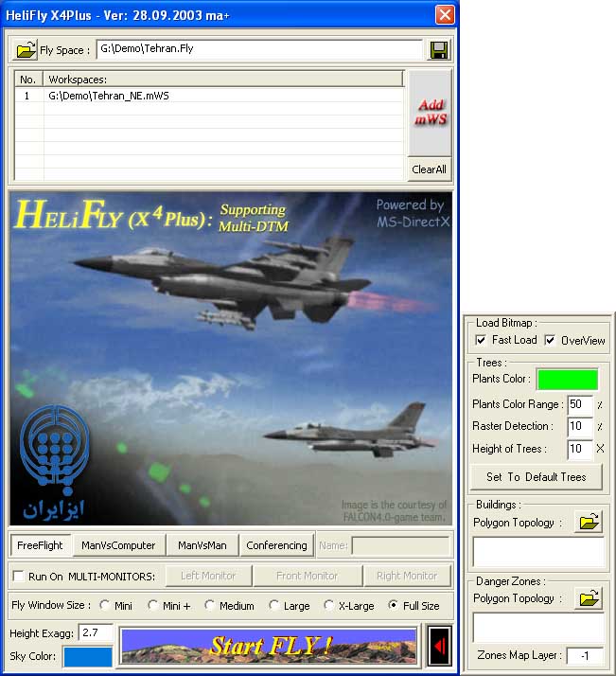Enable Run On MULTI-MONITORS checkbox
This screenshot has height=676, width=616.
(19, 577)
